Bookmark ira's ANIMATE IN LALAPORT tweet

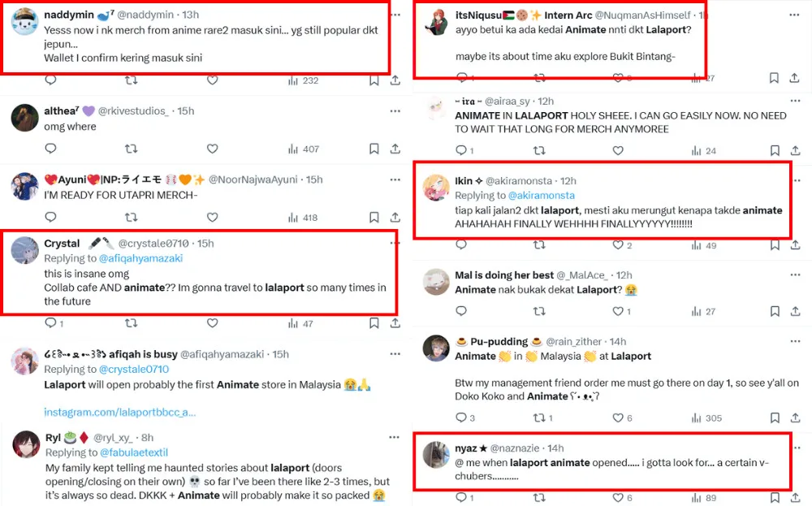pos(775,150)
